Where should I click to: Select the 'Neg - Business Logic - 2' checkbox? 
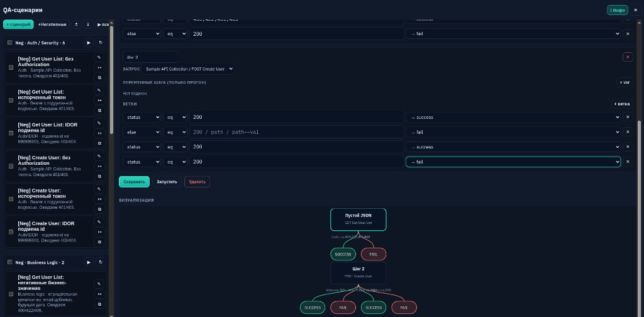pos(10,262)
